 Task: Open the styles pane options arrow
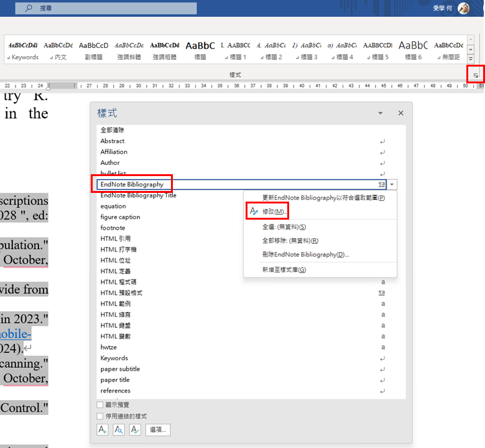click(381, 113)
